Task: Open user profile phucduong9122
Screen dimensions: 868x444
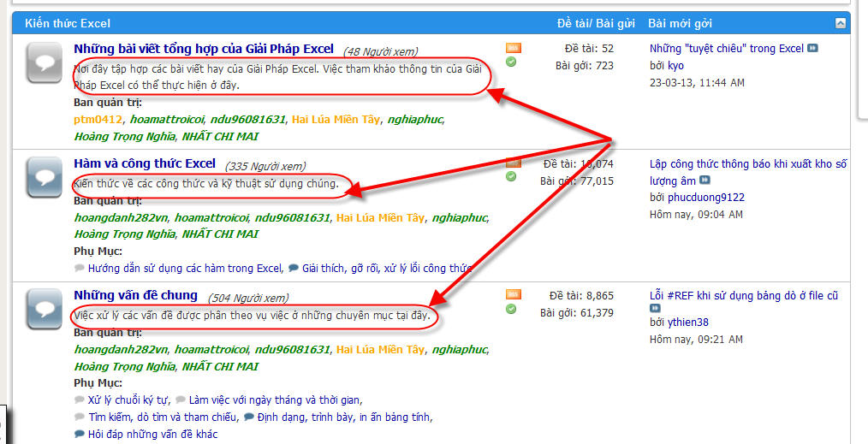Action: coord(706,198)
